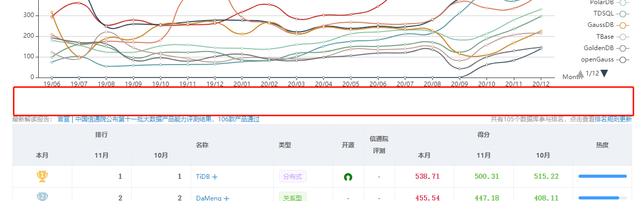Click the 分布式 type tag for TiDB
This screenshot has width=644, height=201.
click(293, 177)
